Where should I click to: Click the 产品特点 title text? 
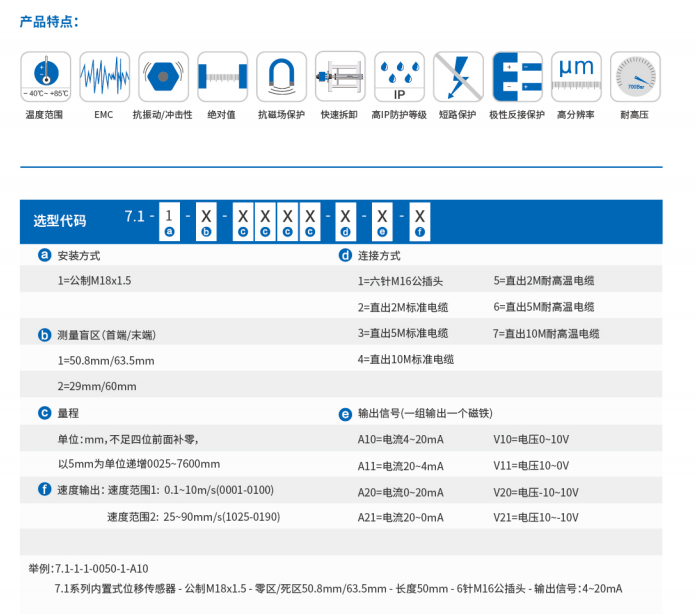[49, 21]
